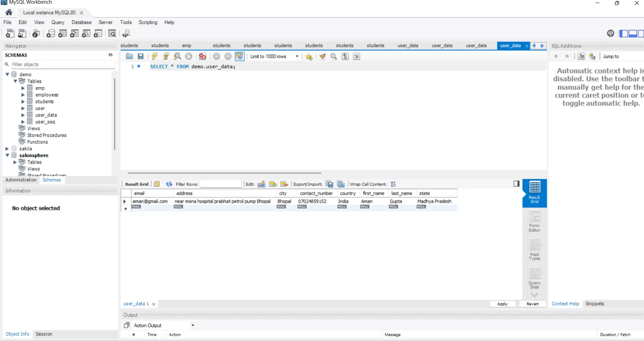Expand the sakila schema
The width and height of the screenshot is (644, 341).
pyautogui.click(x=7, y=148)
